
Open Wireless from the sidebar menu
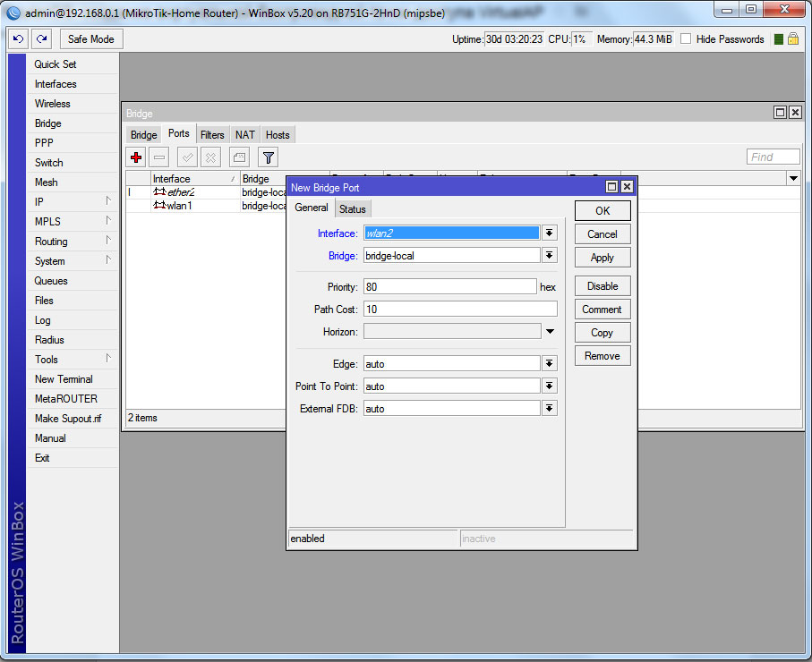[x=52, y=104]
